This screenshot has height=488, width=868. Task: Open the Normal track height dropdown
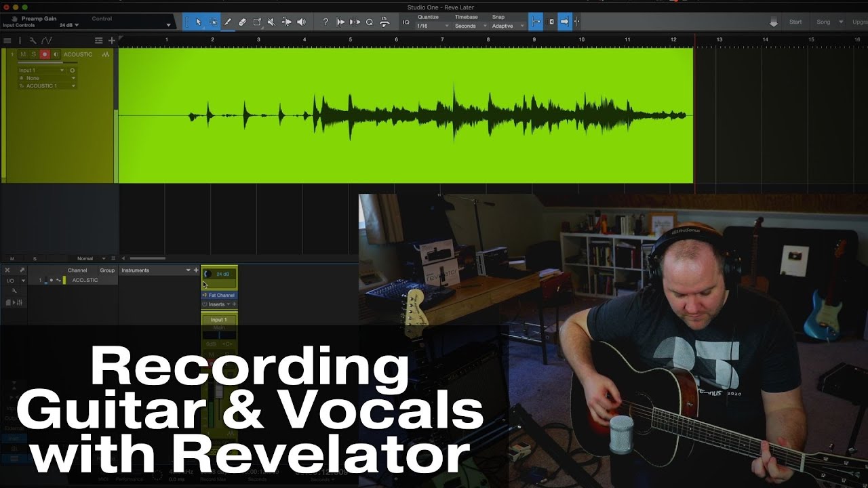click(92, 258)
